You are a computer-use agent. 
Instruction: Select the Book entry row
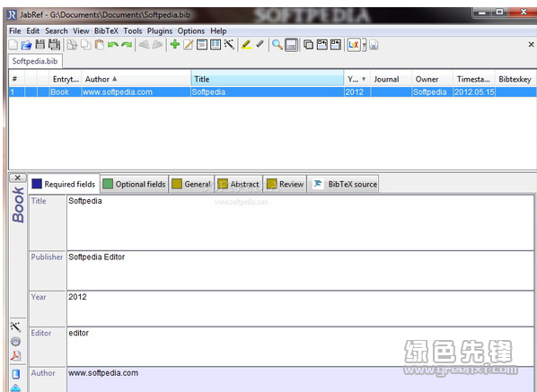272,92
